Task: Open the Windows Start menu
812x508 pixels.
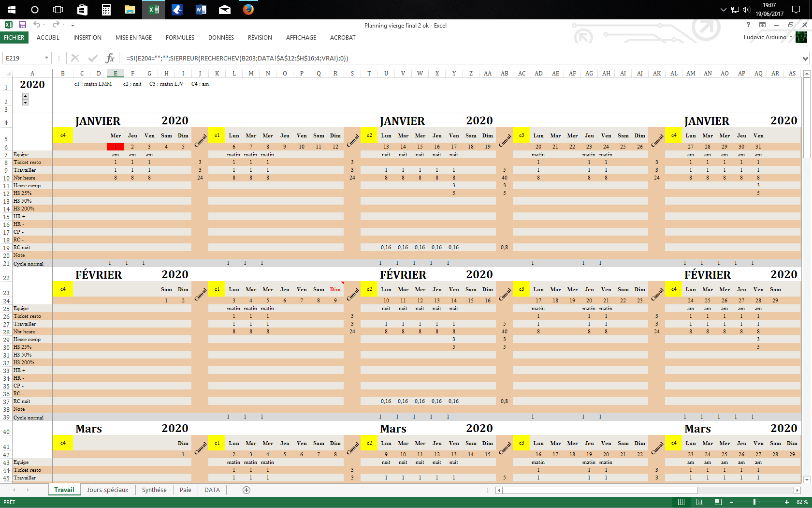Action: (12, 10)
